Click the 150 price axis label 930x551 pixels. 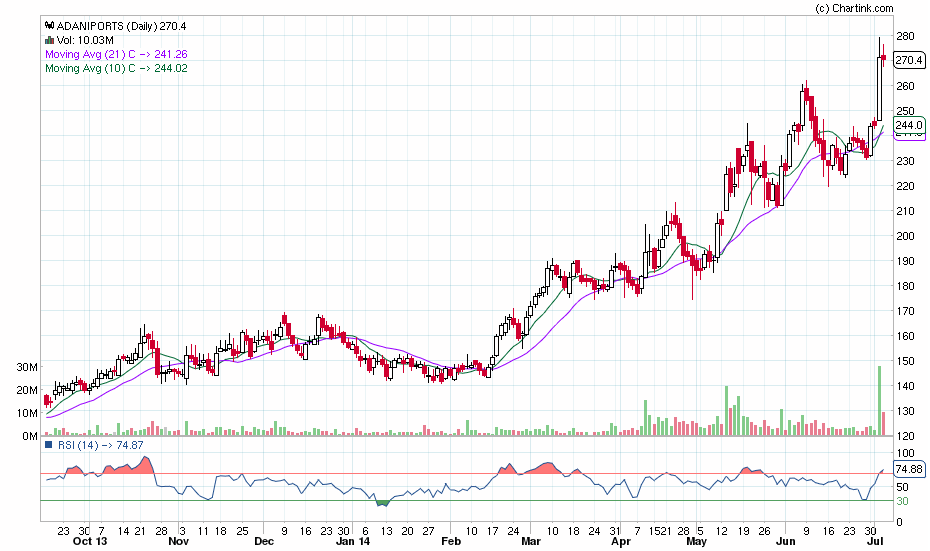pyautogui.click(x=905, y=361)
